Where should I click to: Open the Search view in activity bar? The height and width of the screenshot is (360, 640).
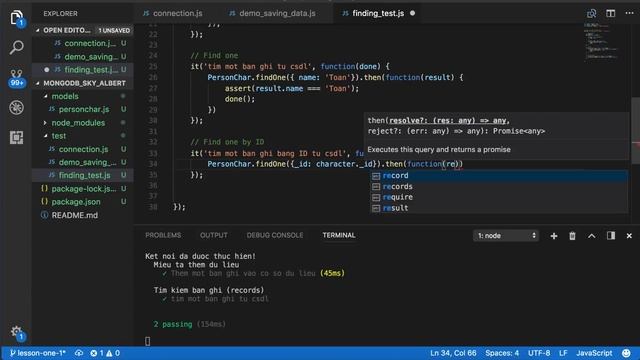16,47
